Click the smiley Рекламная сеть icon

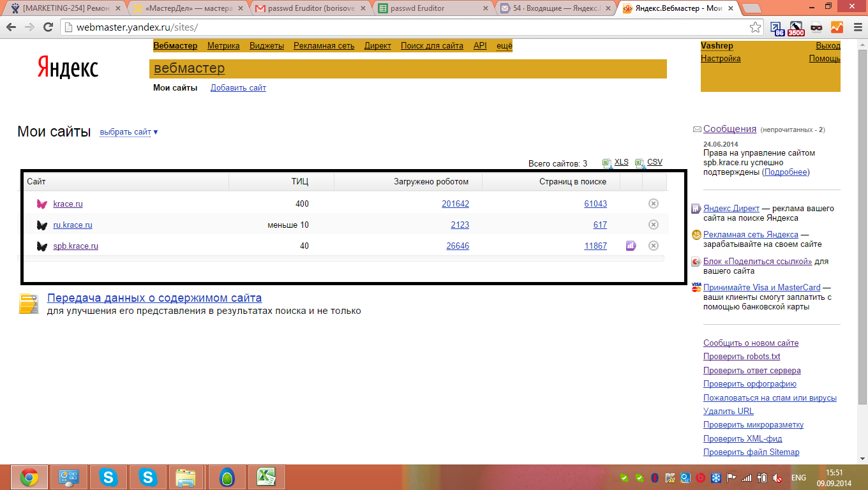point(696,235)
